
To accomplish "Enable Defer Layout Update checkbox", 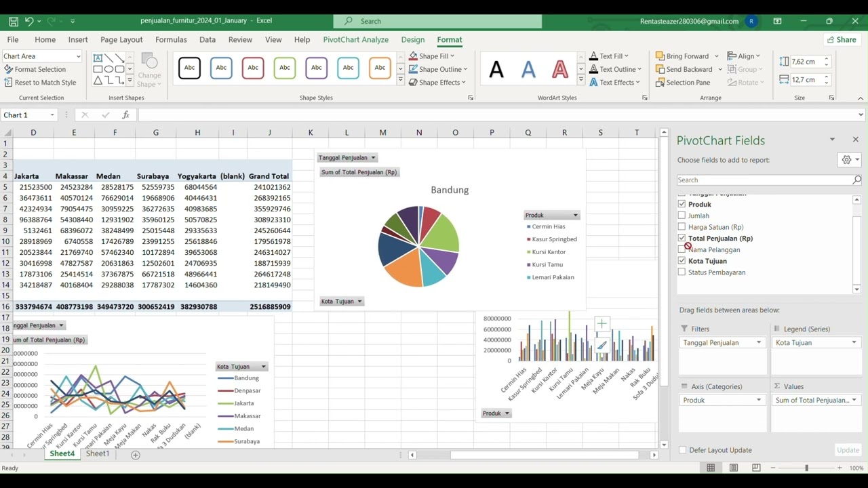I will tap(682, 450).
